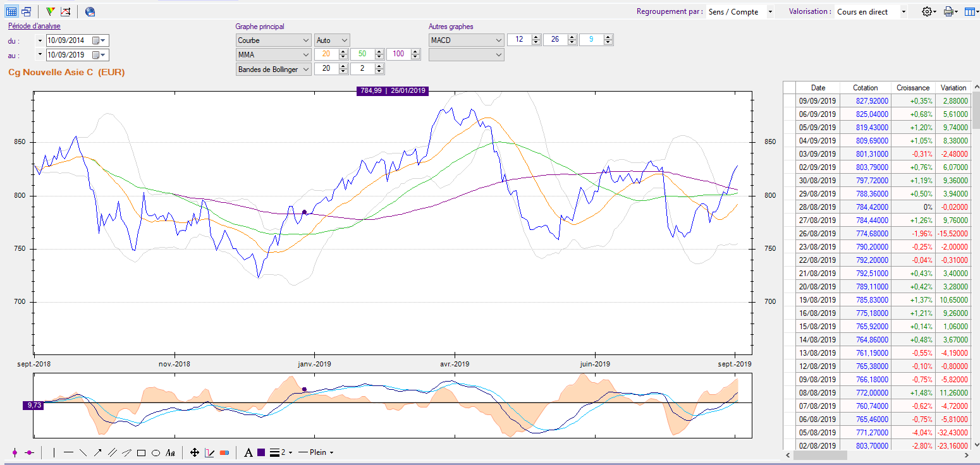This screenshot has height=465, width=980.
Task: Toggle the quotation table view icon
Action: pos(11,11)
